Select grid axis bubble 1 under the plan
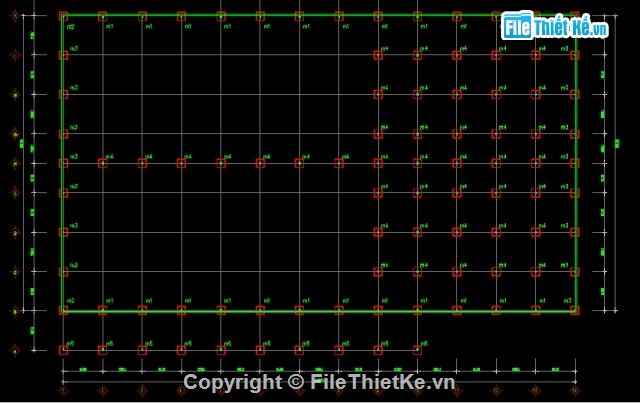This screenshot has height=403, width=640. (x=63, y=390)
